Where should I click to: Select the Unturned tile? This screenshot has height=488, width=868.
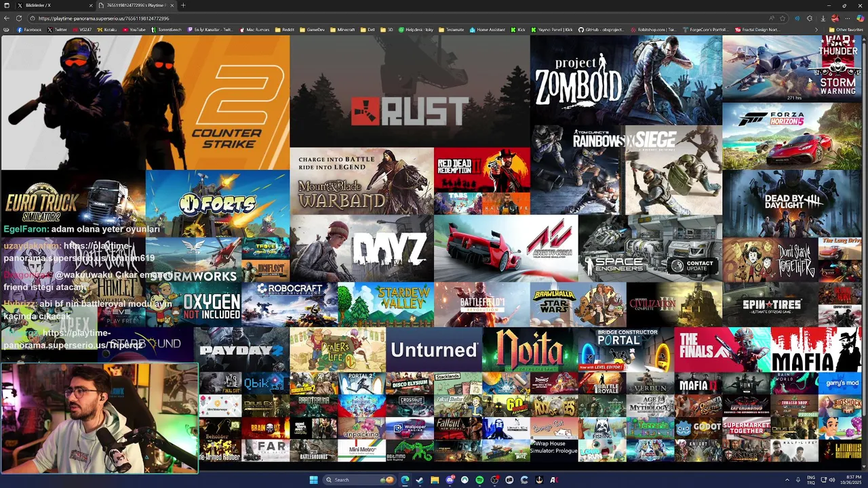pos(434,349)
